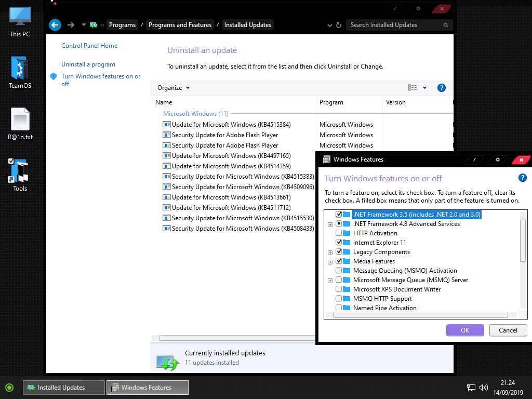This screenshot has width=532, height=399.
Task: Enable Message Queuing (MSMQ) Activation
Action: click(339, 270)
